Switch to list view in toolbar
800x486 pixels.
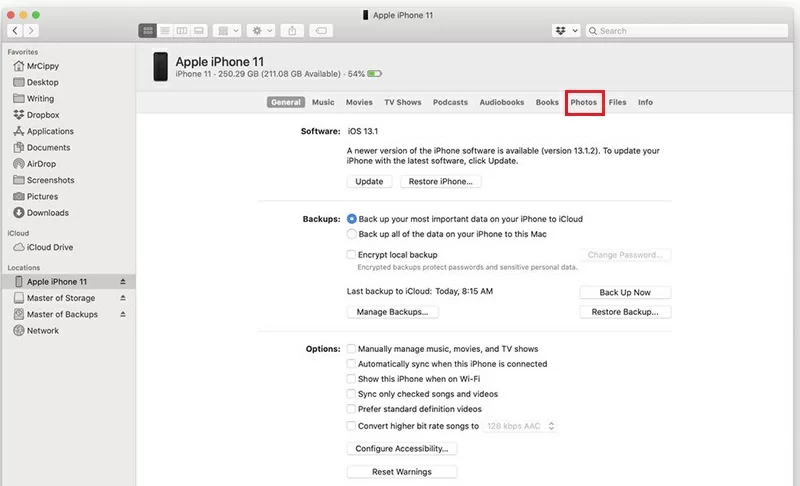(165, 31)
